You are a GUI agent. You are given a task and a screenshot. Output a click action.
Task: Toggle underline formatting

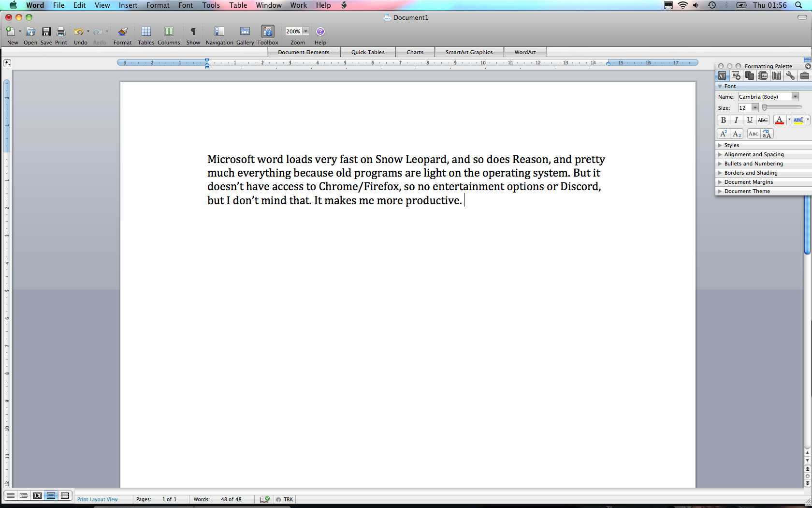[750, 120]
